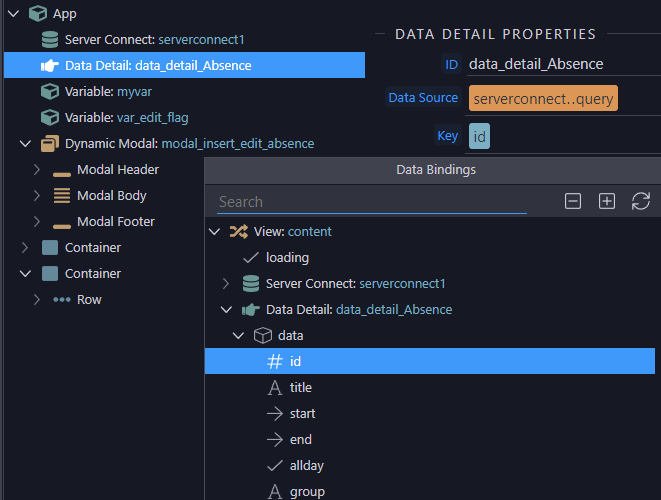Collapse the data object node
The height and width of the screenshot is (500, 661).
[239, 336]
